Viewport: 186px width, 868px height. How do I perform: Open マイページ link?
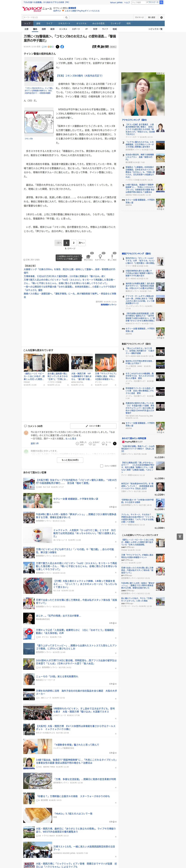pyautogui.click(x=139, y=18)
